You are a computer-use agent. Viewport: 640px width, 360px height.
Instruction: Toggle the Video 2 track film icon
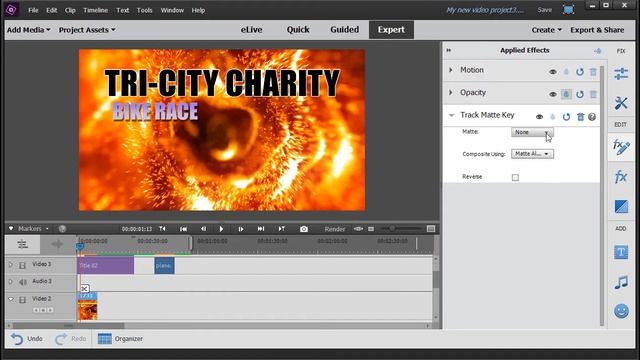(x=22, y=300)
